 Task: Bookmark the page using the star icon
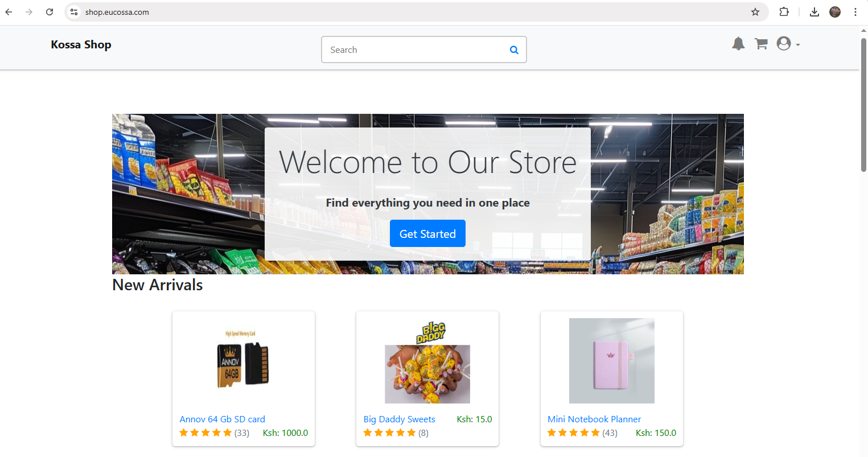755,11
